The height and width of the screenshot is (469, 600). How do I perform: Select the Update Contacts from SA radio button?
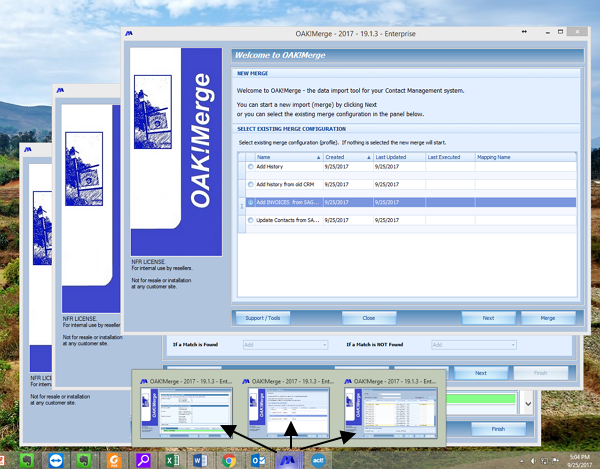click(x=251, y=220)
